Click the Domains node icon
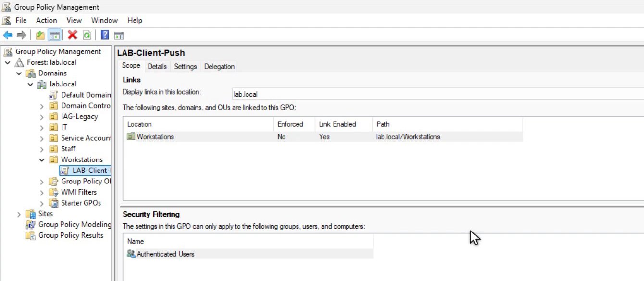The width and height of the screenshot is (644, 281). point(31,73)
